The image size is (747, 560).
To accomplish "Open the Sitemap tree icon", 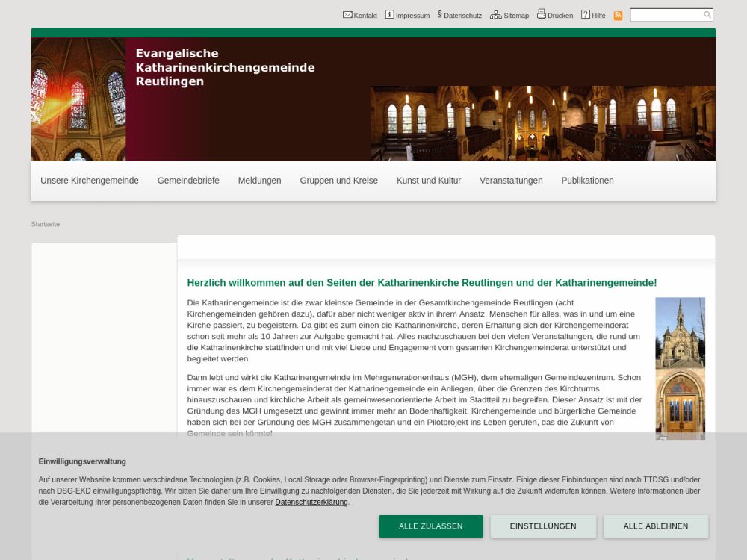I will point(495,15).
